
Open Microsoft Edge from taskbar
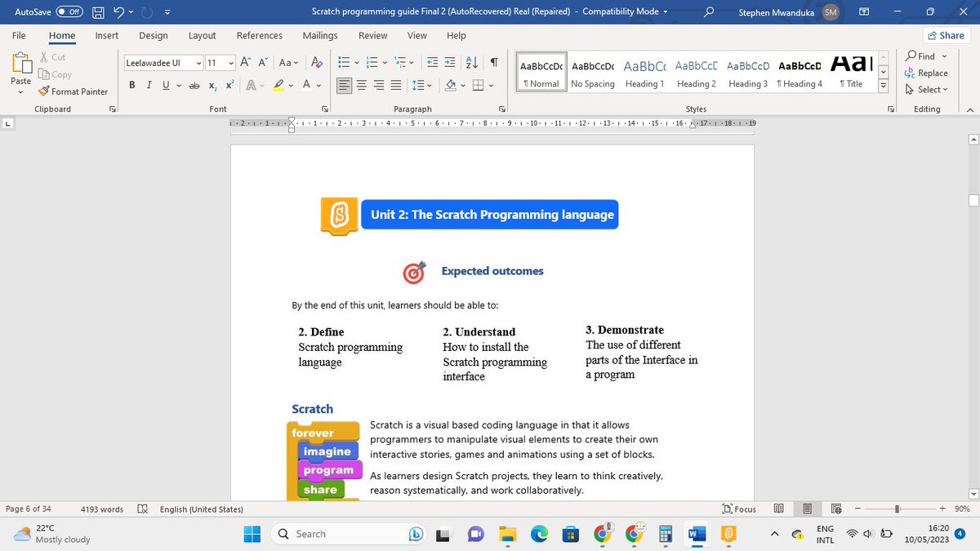click(x=540, y=534)
